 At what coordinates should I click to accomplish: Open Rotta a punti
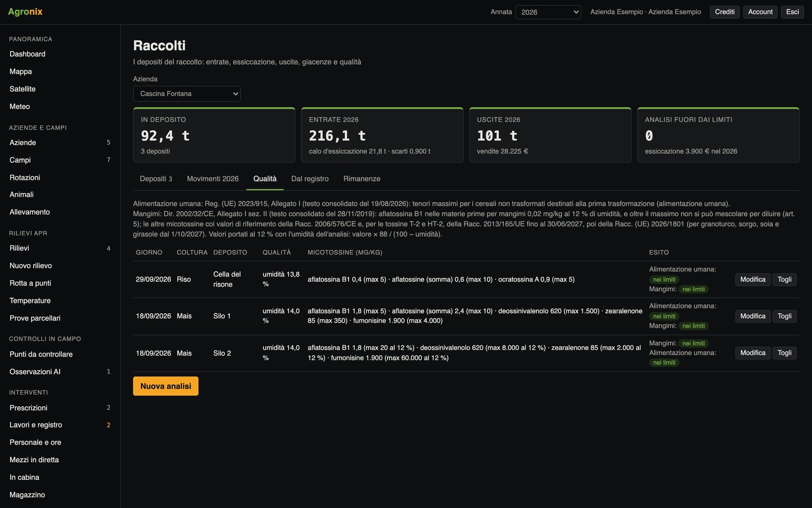pyautogui.click(x=60, y=283)
